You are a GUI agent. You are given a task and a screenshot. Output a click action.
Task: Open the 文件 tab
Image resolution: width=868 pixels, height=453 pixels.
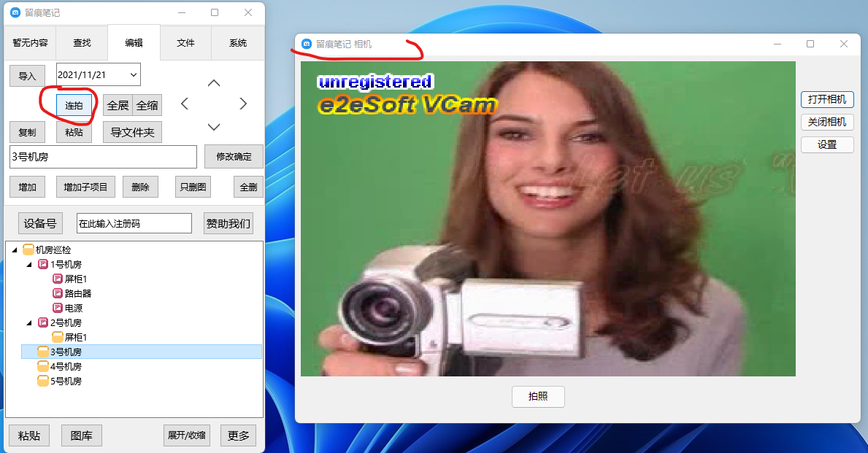click(185, 42)
